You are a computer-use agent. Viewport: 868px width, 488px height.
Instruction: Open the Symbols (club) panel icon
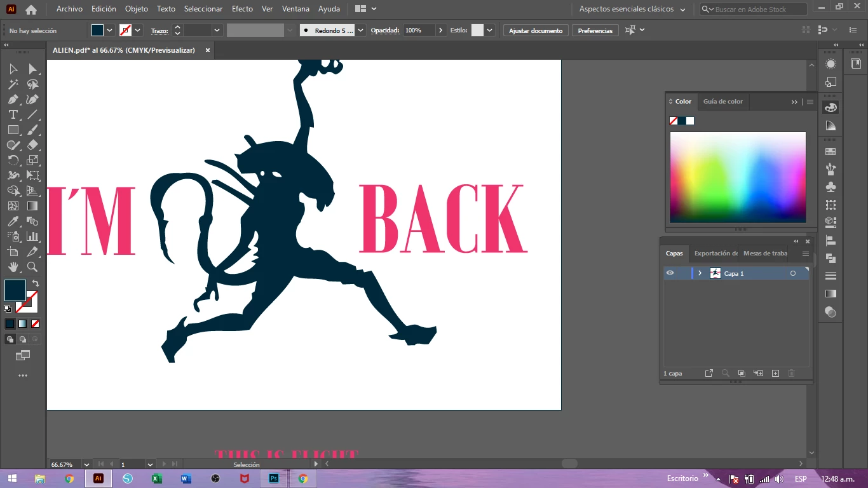(831, 187)
